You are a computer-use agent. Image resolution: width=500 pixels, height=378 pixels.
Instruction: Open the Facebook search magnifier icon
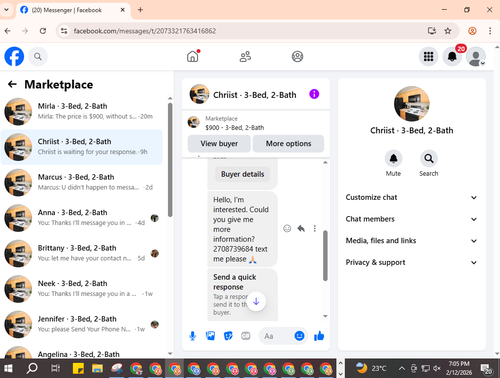pyautogui.click(x=38, y=57)
